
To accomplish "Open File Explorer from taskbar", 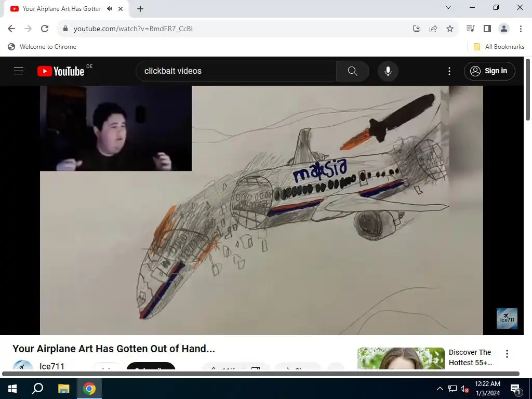I will pyautogui.click(x=63, y=389).
